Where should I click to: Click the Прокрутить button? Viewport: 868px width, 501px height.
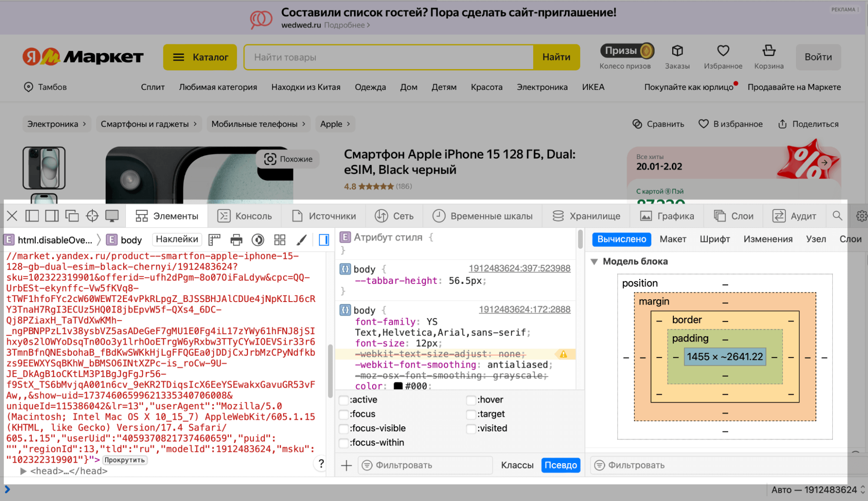pos(125,460)
